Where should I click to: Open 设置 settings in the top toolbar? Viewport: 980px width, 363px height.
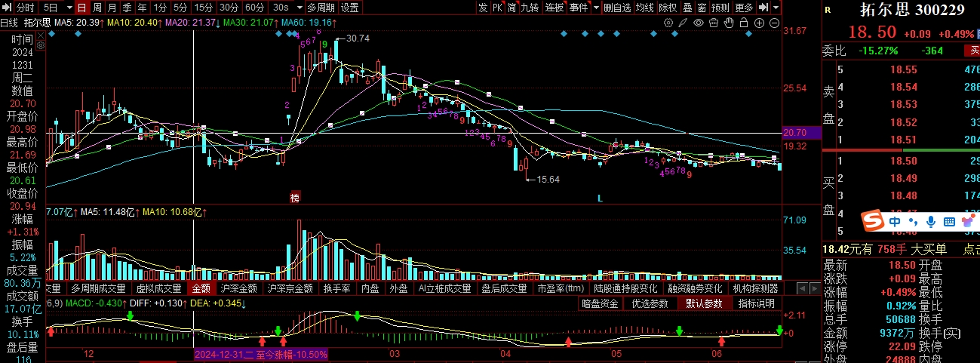[x=350, y=8]
